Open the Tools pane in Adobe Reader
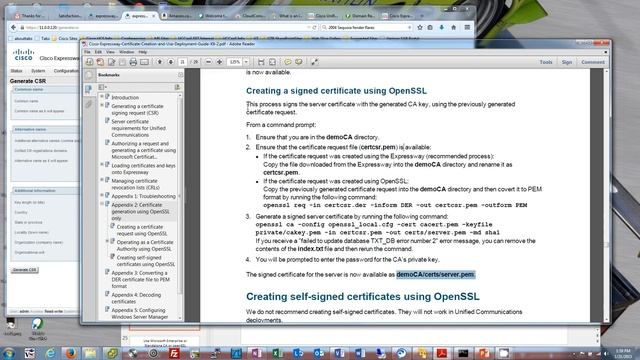 (x=546, y=62)
